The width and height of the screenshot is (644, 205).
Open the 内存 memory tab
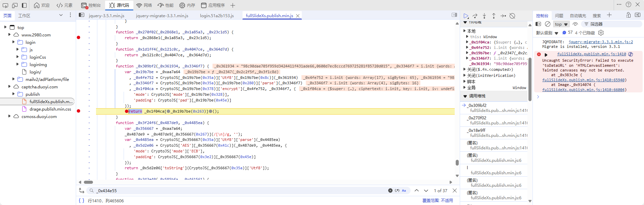pyautogui.click(x=187, y=5)
